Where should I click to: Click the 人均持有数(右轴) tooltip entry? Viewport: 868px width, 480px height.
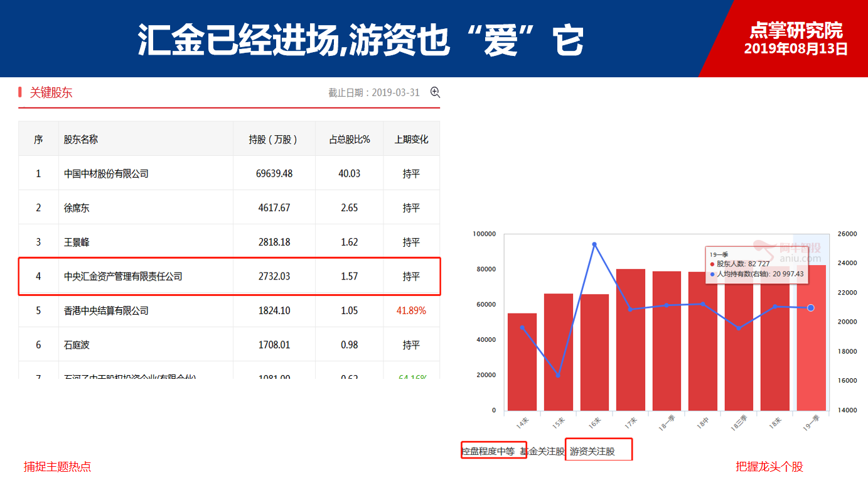[x=757, y=274]
